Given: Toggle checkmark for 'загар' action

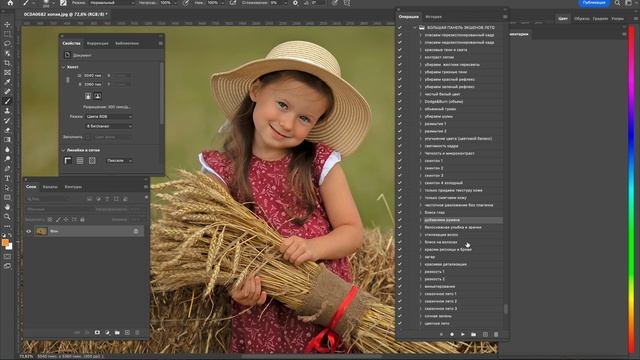Looking at the screenshot, I should tap(400, 257).
